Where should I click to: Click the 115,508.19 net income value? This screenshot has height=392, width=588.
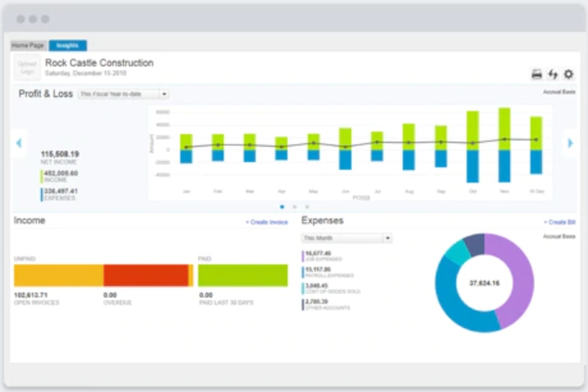[60, 154]
